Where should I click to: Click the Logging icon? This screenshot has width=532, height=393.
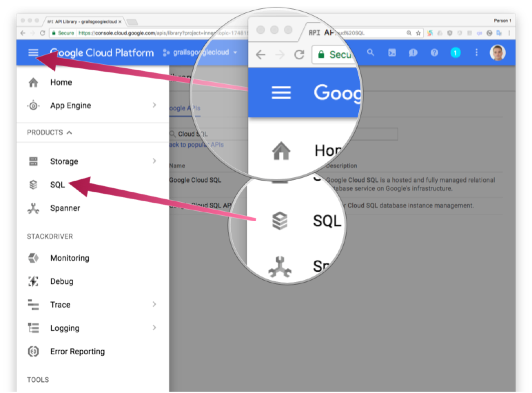(x=33, y=328)
